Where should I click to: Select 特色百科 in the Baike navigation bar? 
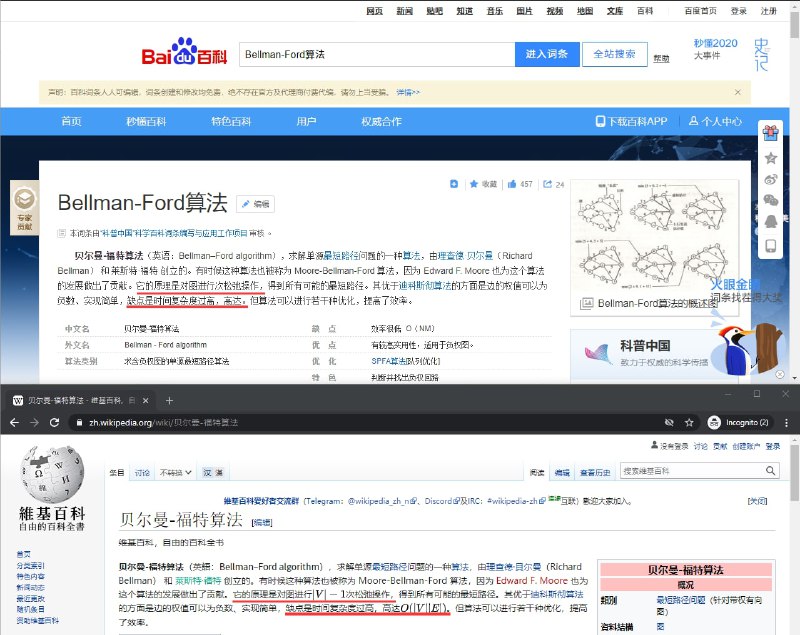coord(232,121)
